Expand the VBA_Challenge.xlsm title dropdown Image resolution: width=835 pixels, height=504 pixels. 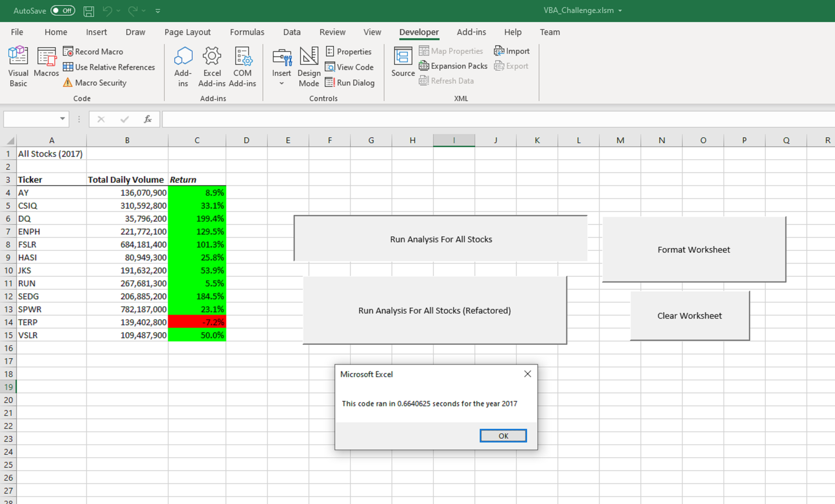click(620, 11)
